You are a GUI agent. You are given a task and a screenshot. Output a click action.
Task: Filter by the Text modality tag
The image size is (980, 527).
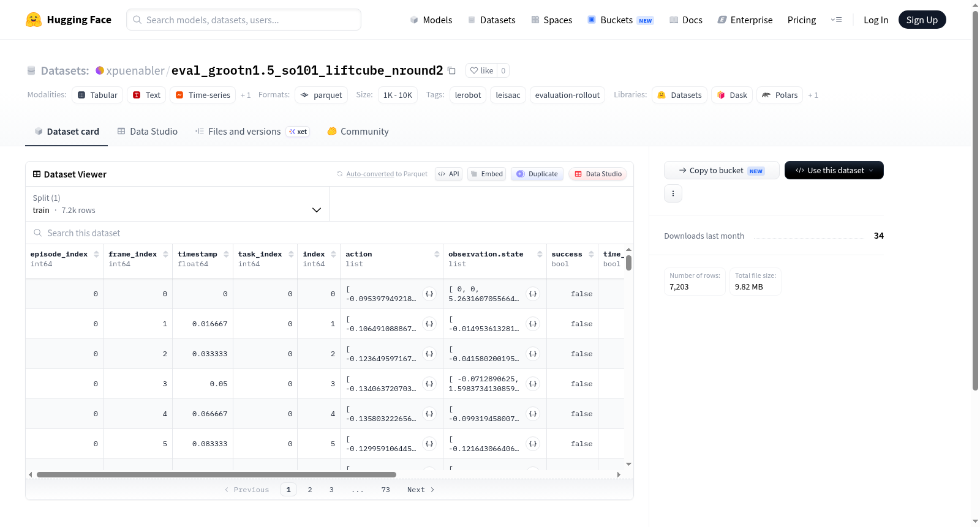pos(147,95)
